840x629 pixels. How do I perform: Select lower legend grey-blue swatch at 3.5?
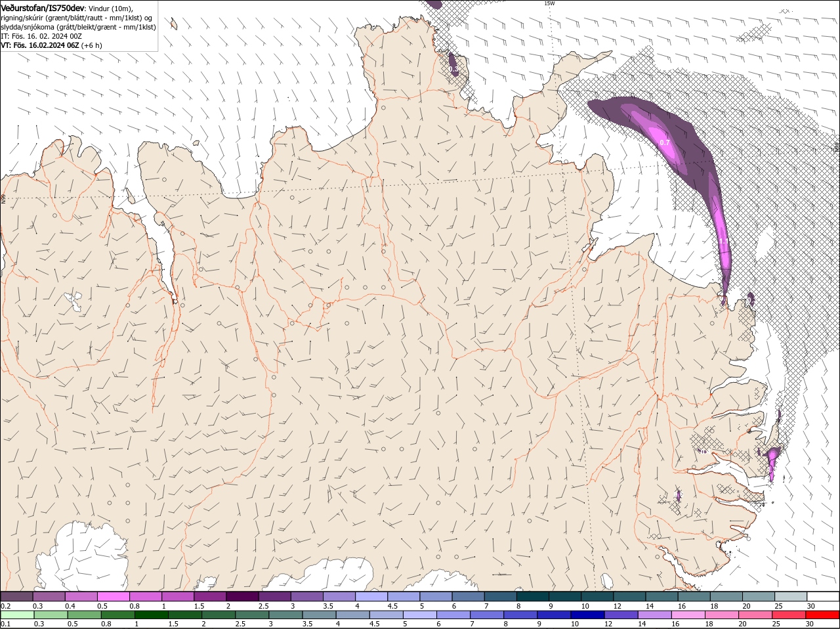point(318,615)
